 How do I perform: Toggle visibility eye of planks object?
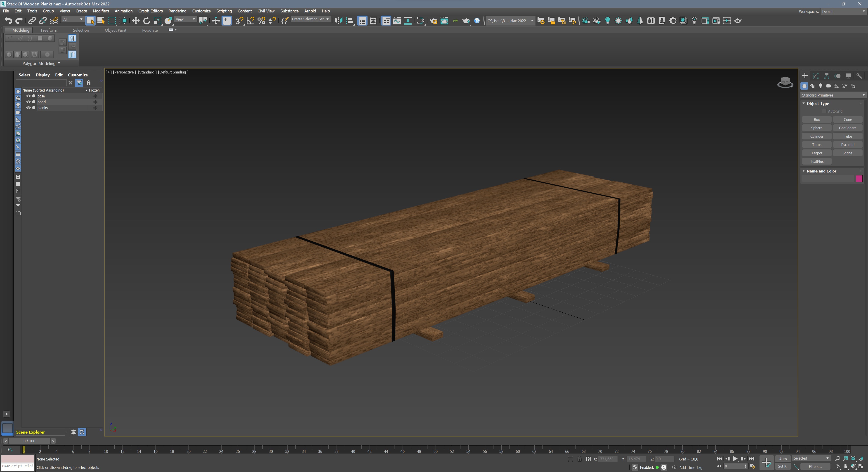pos(28,108)
